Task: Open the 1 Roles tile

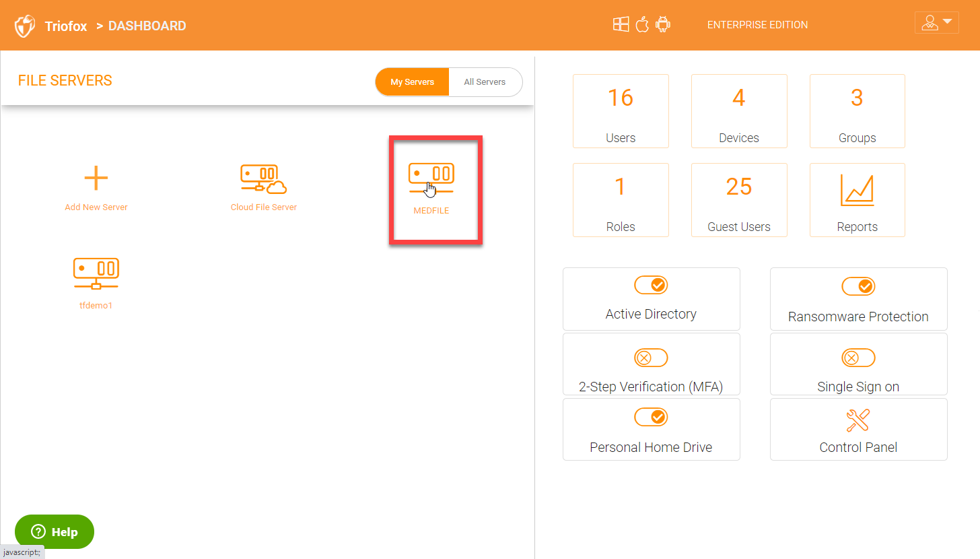Action: pyautogui.click(x=621, y=200)
